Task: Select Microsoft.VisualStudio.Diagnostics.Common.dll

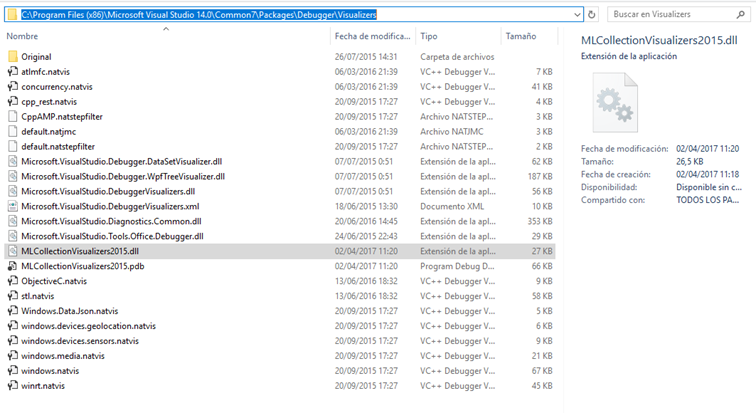Action: tap(111, 221)
